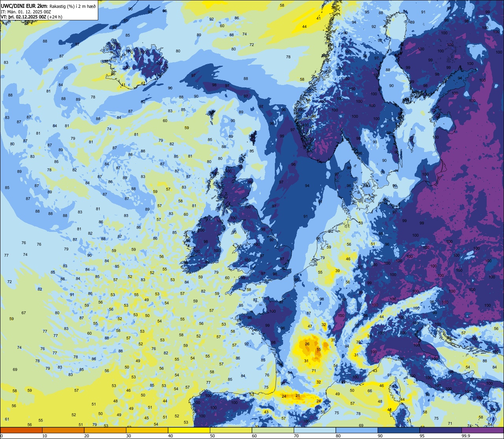Click the legend label "50"

212,436
